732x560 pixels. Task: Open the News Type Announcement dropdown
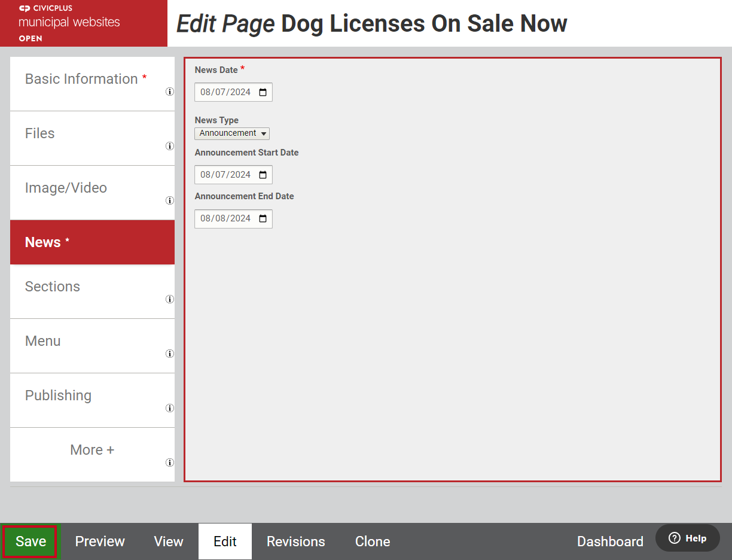pyautogui.click(x=232, y=133)
